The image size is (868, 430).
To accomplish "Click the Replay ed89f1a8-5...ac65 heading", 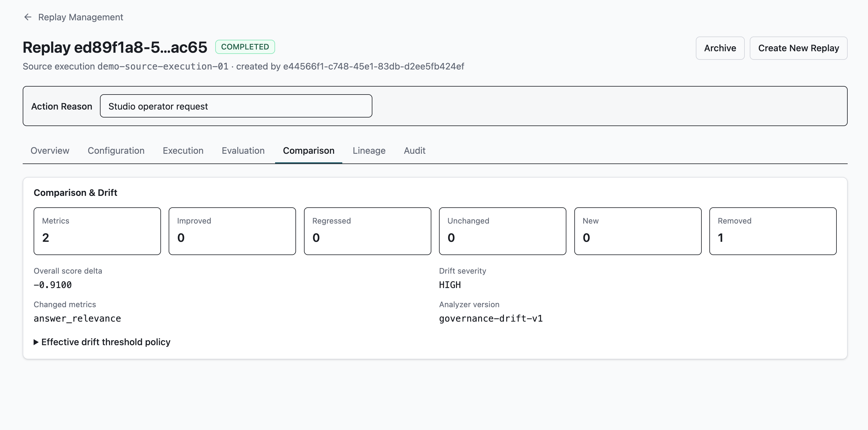I will coord(115,47).
